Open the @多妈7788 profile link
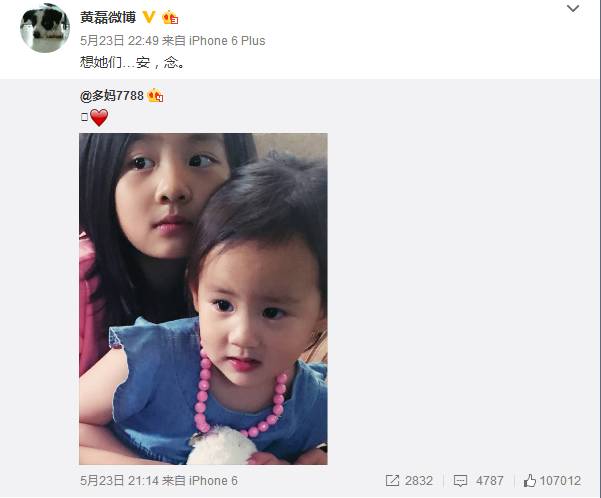The image size is (601, 498). pos(112,96)
